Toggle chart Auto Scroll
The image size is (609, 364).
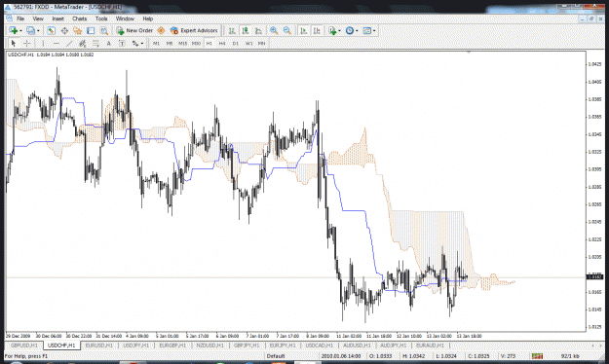[x=304, y=30]
